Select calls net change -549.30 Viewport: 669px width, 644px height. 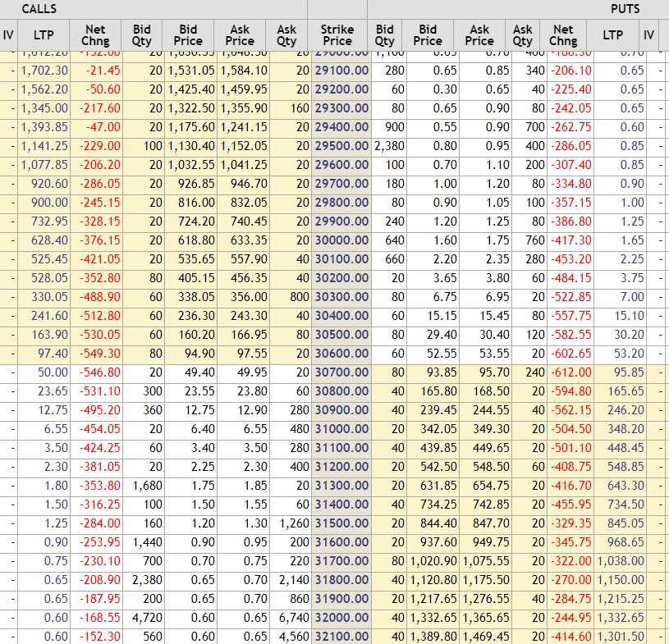100,354
